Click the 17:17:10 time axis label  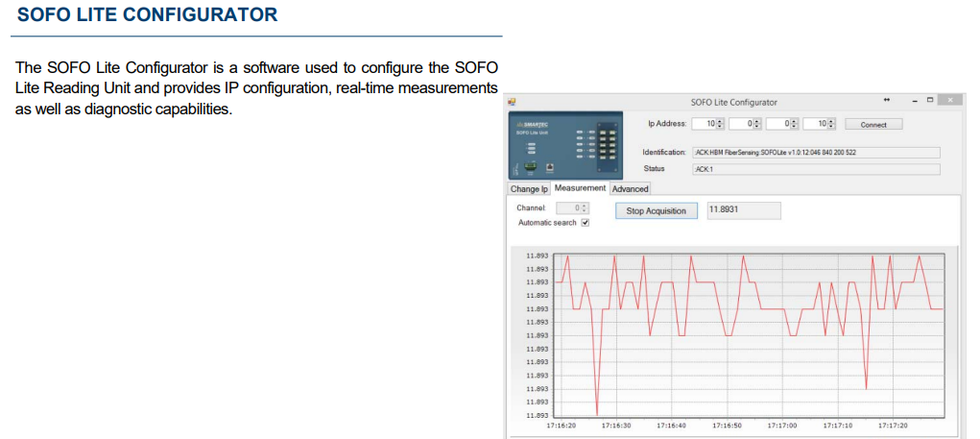pyautogui.click(x=838, y=426)
